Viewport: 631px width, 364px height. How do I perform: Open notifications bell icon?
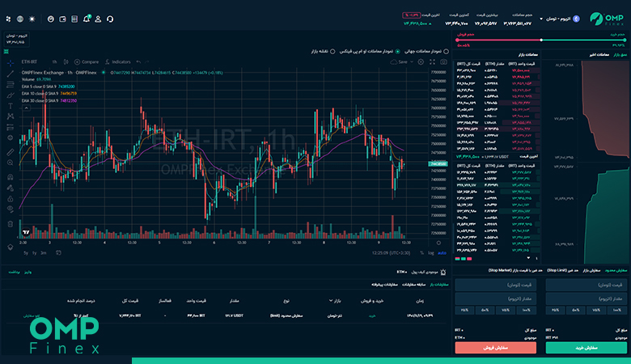tap(86, 19)
